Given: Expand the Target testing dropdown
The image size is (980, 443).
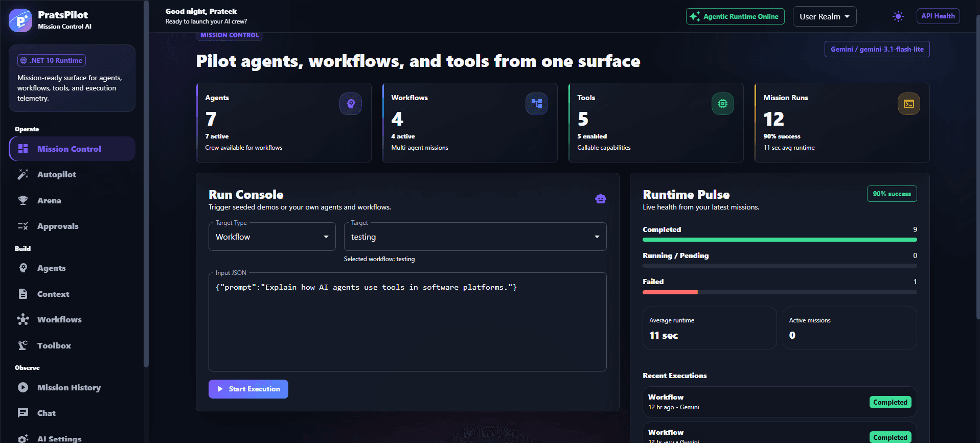Looking at the screenshot, I should (x=475, y=237).
